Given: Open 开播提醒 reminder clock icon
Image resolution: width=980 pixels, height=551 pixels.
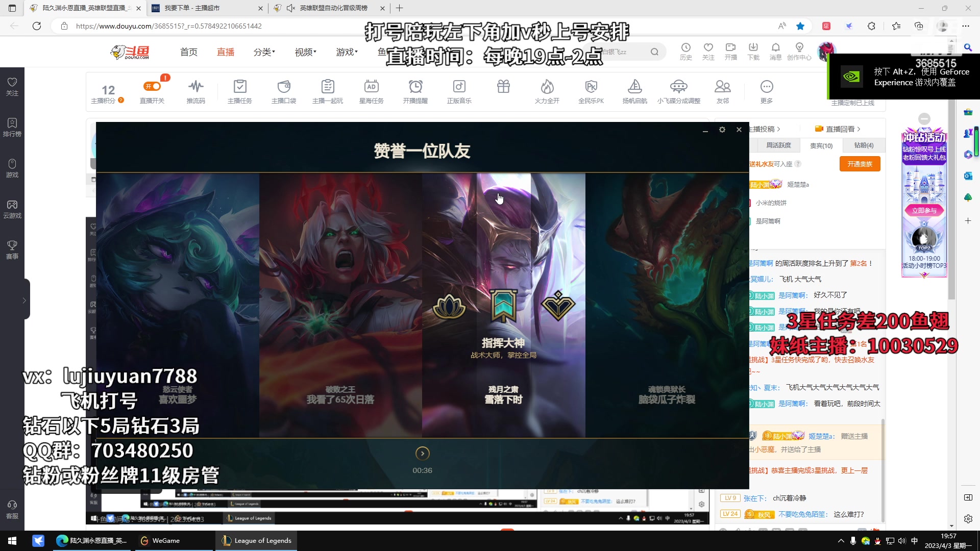Looking at the screenshot, I should pyautogui.click(x=415, y=87).
